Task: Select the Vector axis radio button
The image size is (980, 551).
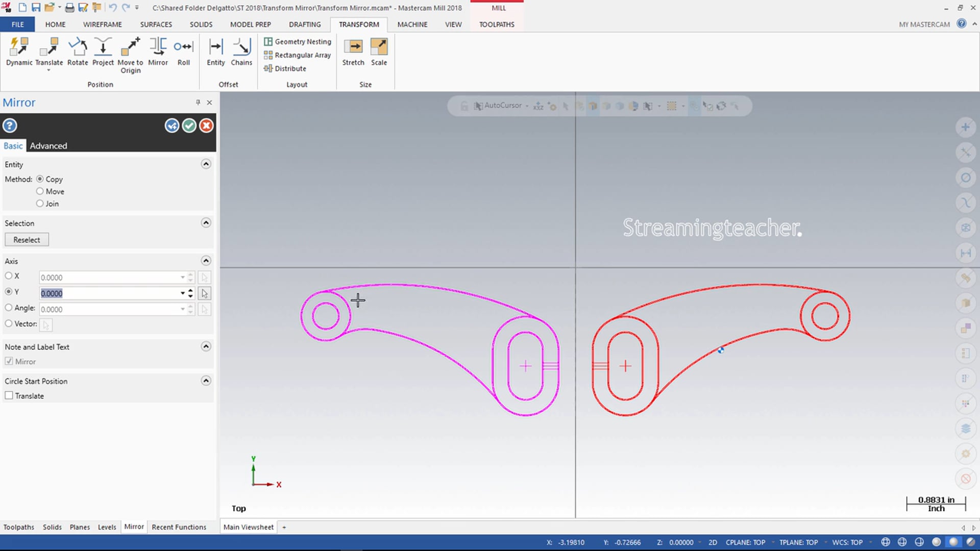Action: point(9,323)
